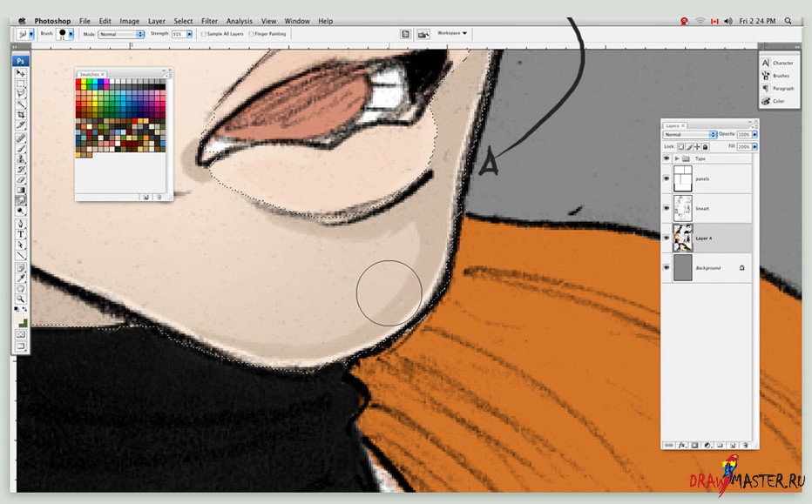Add a layer mask
The image size is (812, 504).
click(695, 445)
